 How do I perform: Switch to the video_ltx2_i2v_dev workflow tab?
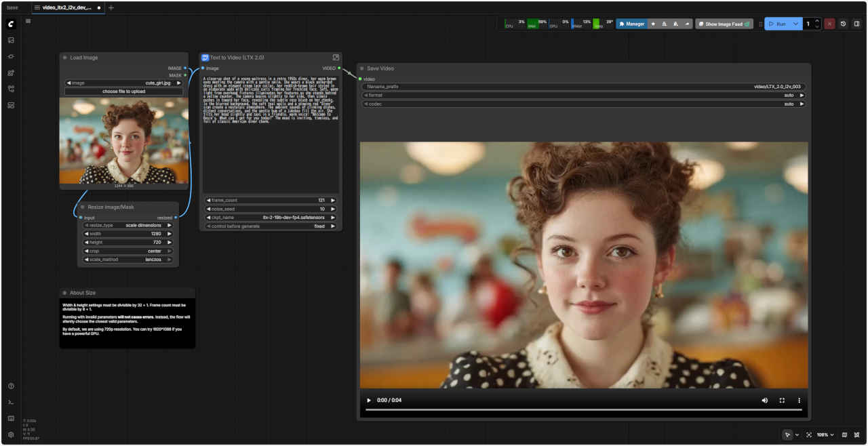click(66, 7)
